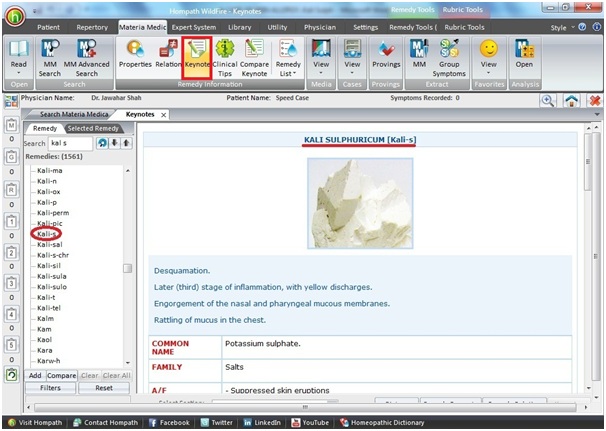The height and width of the screenshot is (431, 606).
Task: Click keynote content vertical scrollbar thumb
Action: point(587,161)
